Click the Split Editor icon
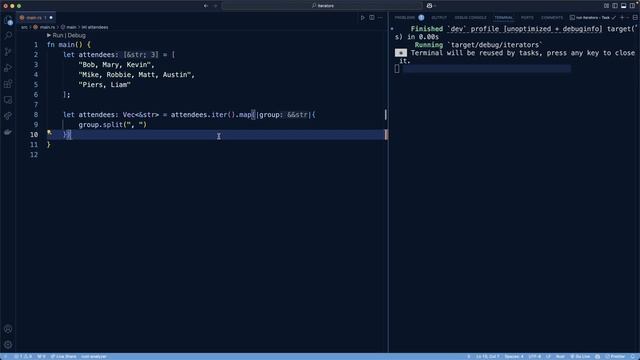Image resolution: width=640 pixels, height=360 pixels. pyautogui.click(x=372, y=18)
